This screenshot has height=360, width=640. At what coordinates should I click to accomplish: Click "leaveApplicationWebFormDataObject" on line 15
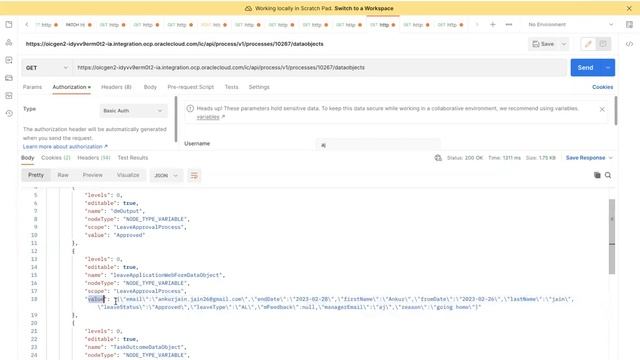[x=167, y=275]
